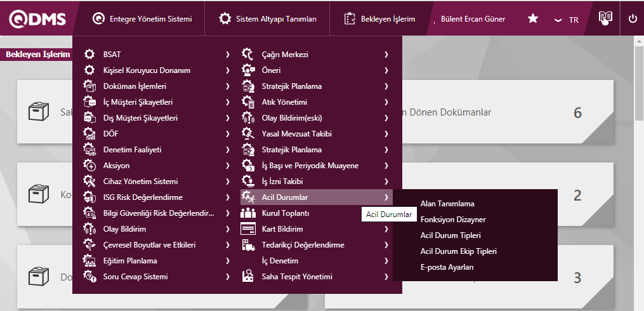The width and height of the screenshot is (644, 311).
Task: Click the Kurul Toplantı people icon
Action: point(248,213)
